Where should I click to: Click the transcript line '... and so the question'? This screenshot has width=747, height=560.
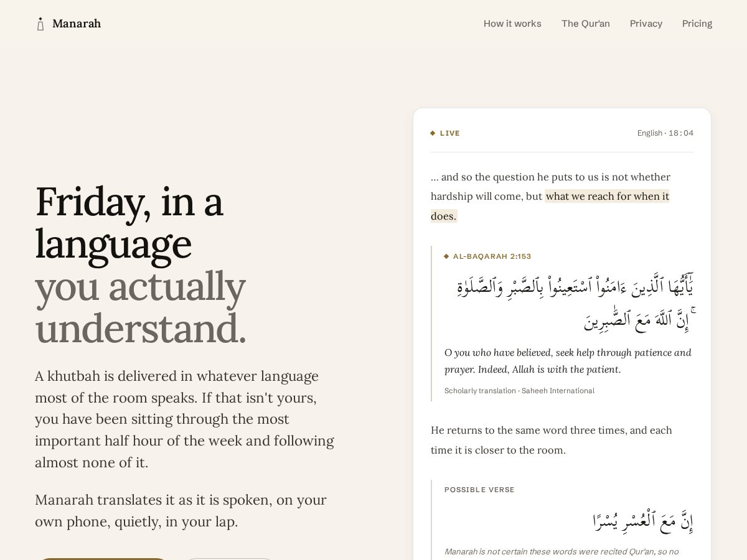click(x=550, y=196)
